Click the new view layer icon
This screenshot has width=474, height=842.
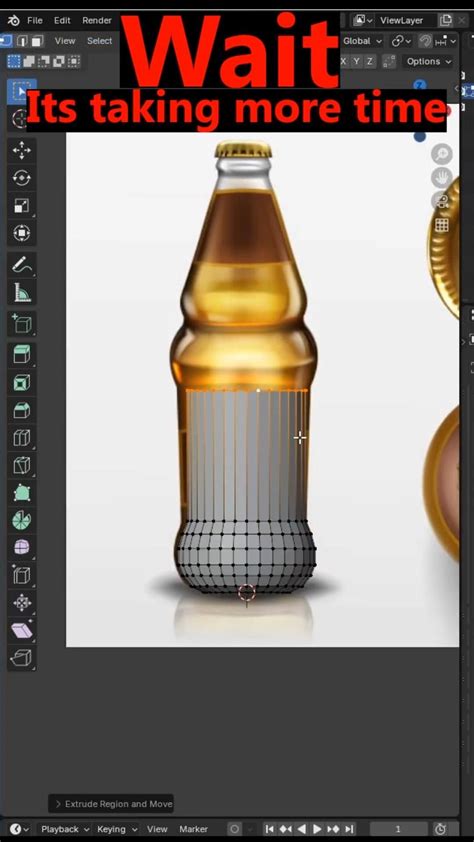pyautogui.click(x=446, y=20)
